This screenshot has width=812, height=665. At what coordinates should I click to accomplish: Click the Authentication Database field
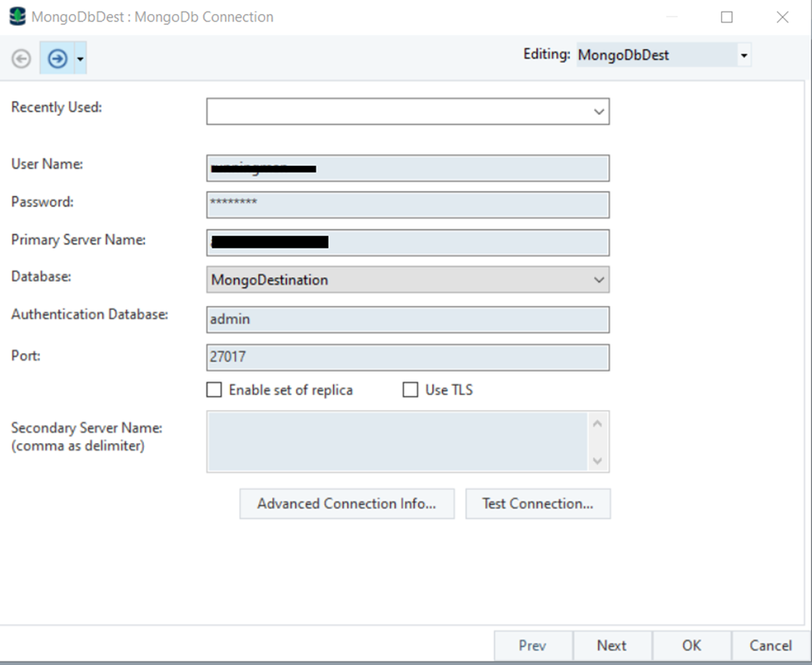pos(408,319)
